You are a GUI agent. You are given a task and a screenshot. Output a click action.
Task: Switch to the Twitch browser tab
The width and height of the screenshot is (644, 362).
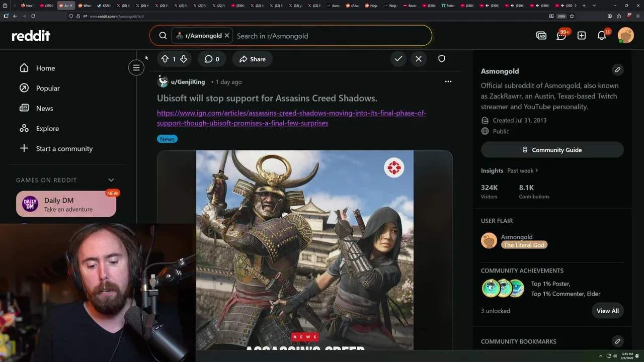pyautogui.click(x=447, y=6)
